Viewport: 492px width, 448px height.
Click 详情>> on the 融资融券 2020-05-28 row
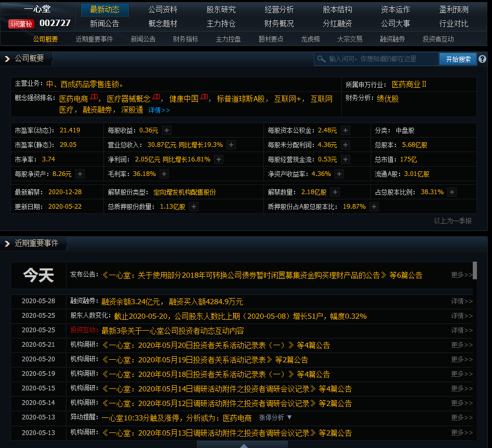pos(461,301)
